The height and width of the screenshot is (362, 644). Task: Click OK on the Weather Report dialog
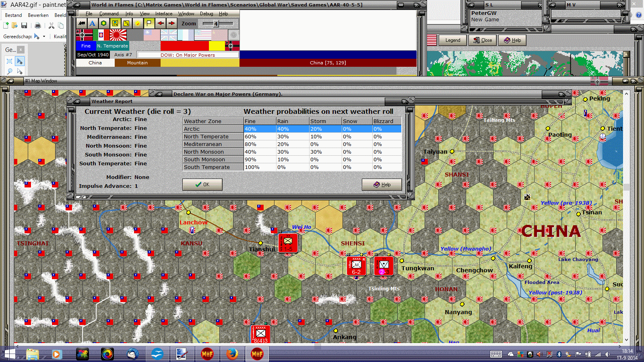202,185
